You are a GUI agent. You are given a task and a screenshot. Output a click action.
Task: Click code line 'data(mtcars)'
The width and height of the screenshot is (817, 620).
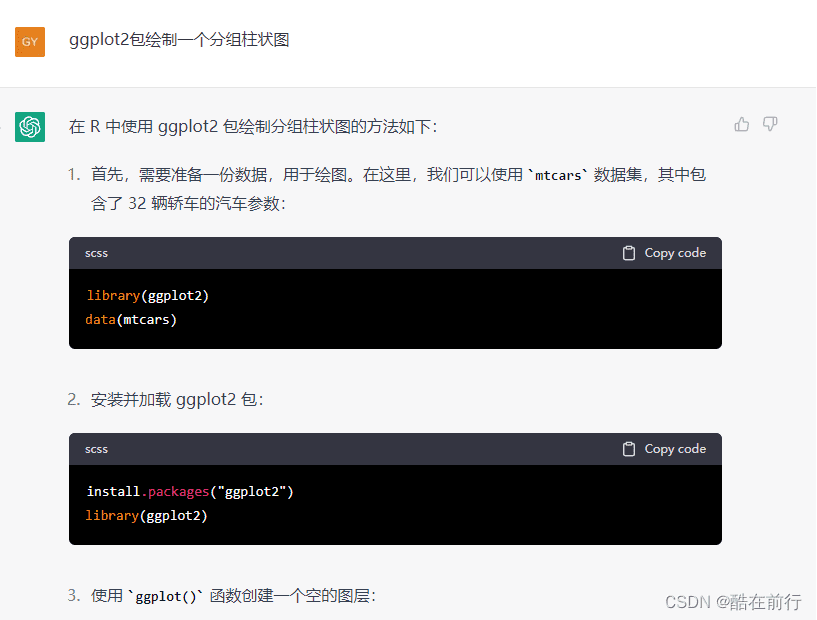[x=131, y=319]
